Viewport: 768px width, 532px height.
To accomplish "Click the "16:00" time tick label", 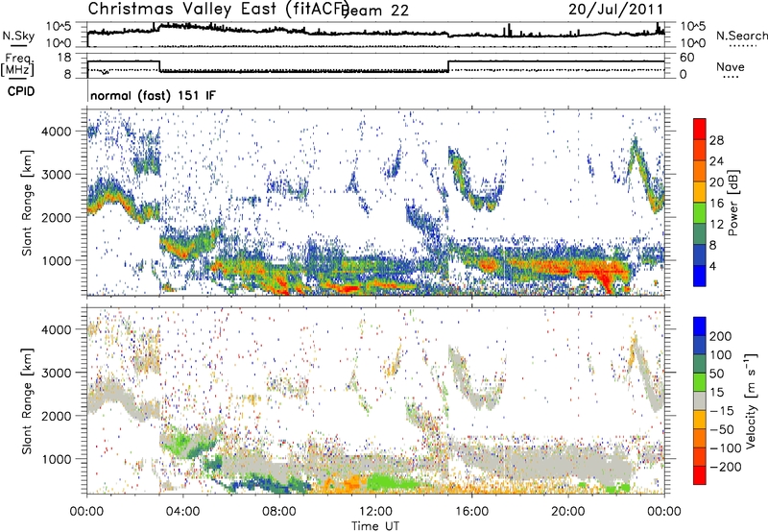I will (x=471, y=512).
